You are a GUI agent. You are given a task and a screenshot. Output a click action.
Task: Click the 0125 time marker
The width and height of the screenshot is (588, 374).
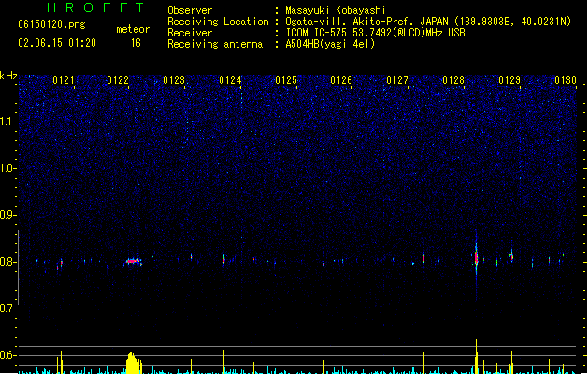pyautogui.click(x=286, y=80)
